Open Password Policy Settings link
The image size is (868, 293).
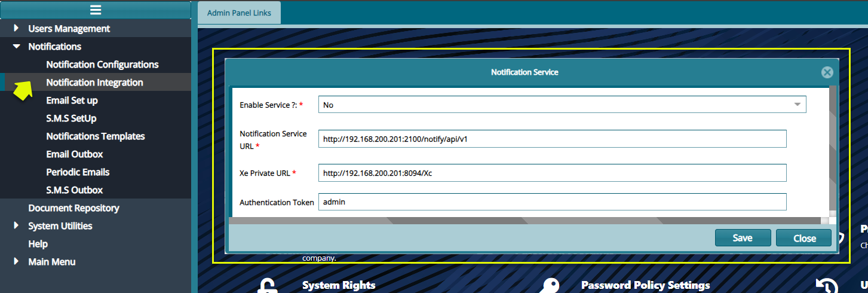tap(645, 285)
